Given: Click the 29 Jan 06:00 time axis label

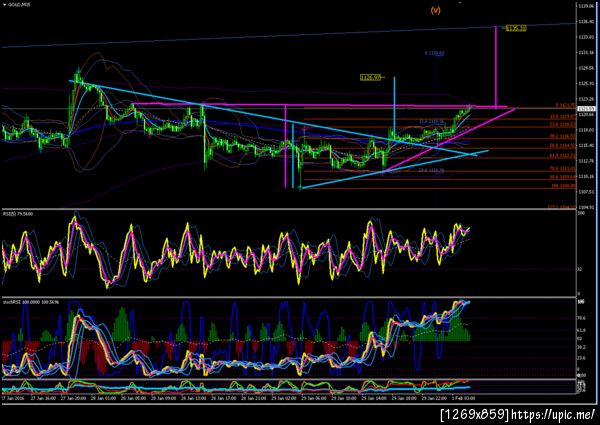Looking at the screenshot, I should click(x=313, y=398).
